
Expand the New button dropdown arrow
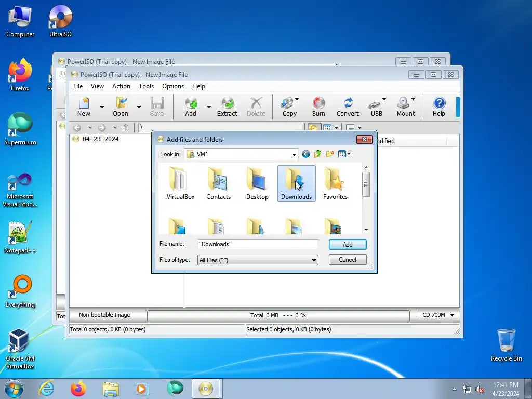102,107
